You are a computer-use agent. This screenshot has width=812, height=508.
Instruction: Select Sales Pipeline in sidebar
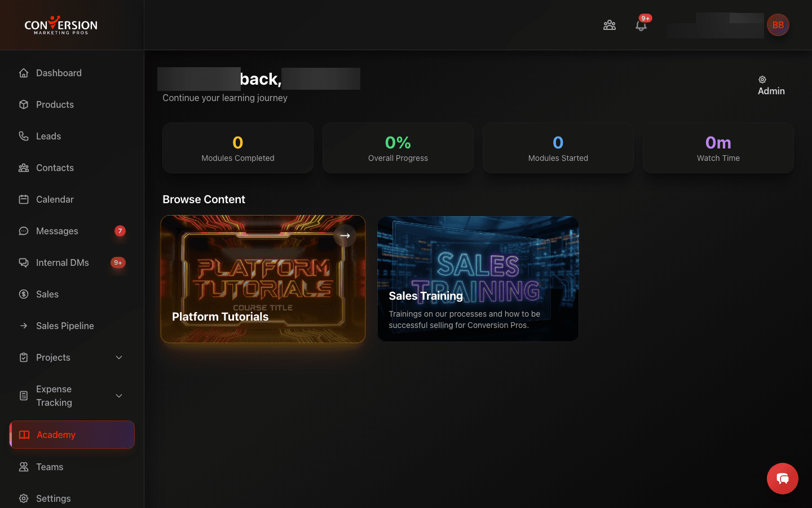click(x=65, y=326)
